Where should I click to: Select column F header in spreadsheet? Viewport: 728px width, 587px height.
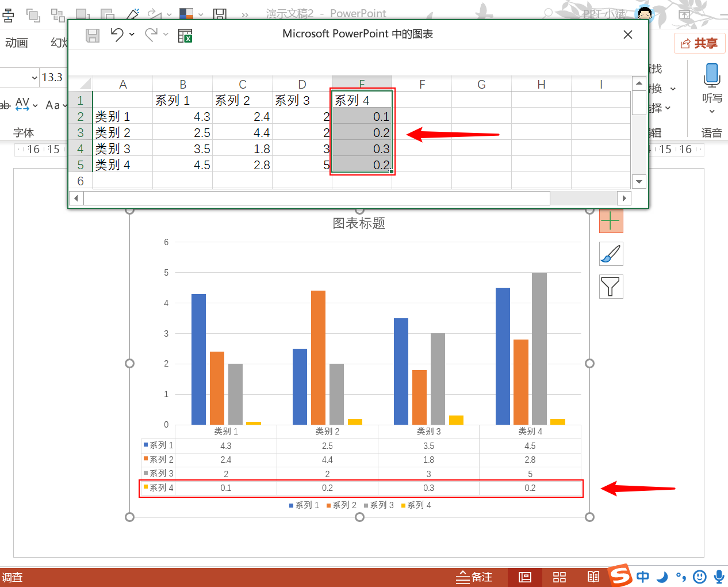coord(422,85)
